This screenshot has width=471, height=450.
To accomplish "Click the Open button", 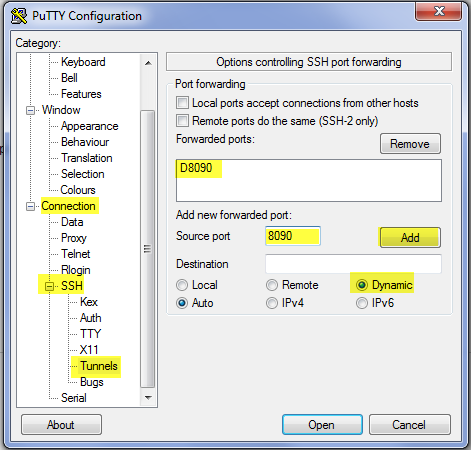I will tap(322, 425).
